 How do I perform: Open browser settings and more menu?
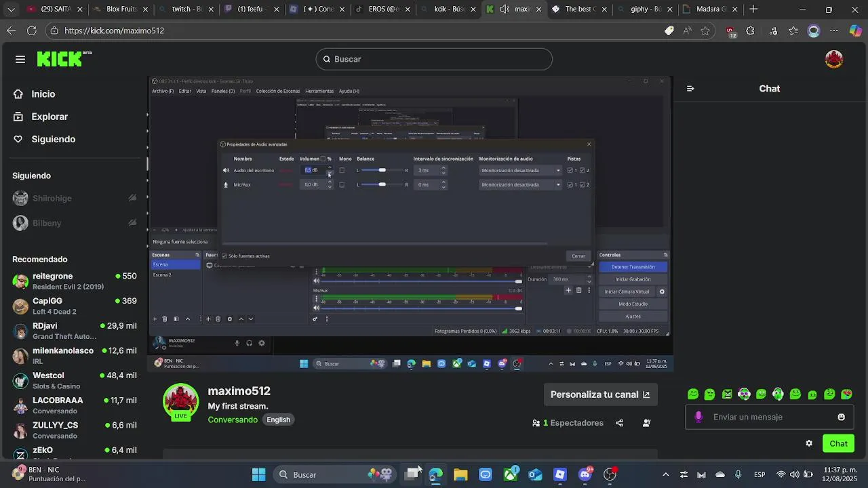tap(834, 30)
